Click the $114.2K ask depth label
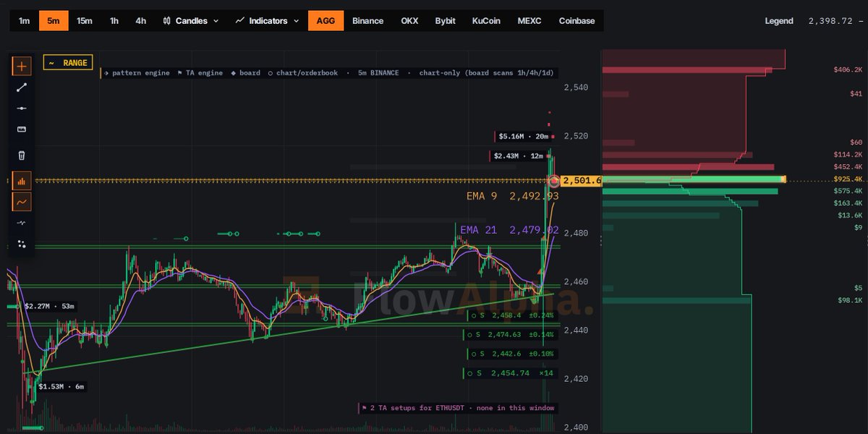The height and width of the screenshot is (434, 868). [x=848, y=155]
